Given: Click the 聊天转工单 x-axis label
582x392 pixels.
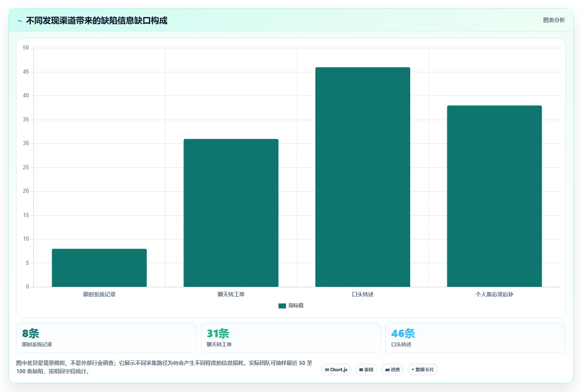Looking at the screenshot, I should 231,294.
